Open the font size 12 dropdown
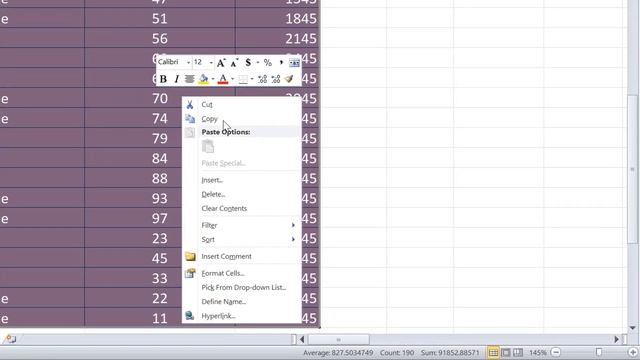Screen dimensions: 640x360 tap(211, 63)
